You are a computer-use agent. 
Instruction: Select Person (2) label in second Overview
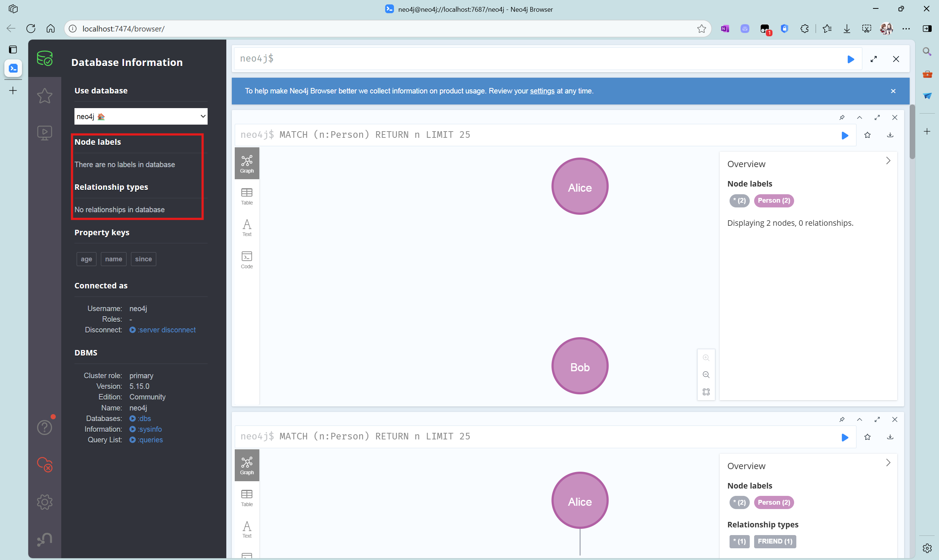coord(774,502)
